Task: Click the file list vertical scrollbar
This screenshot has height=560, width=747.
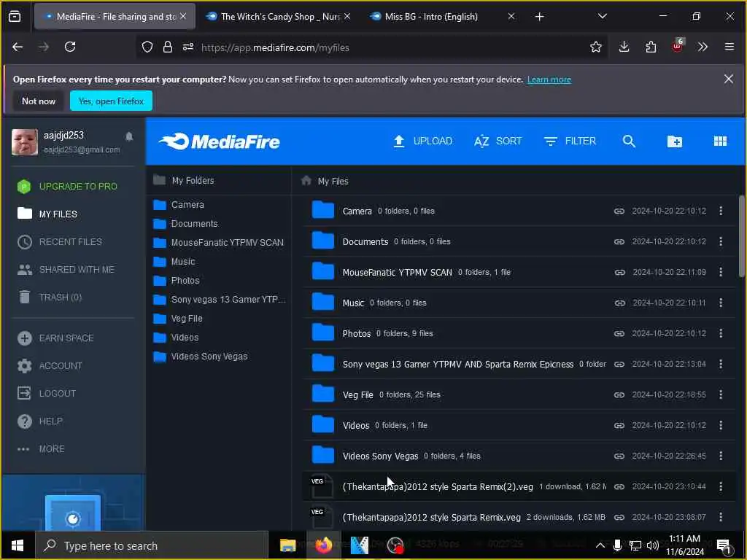Action: (x=741, y=236)
